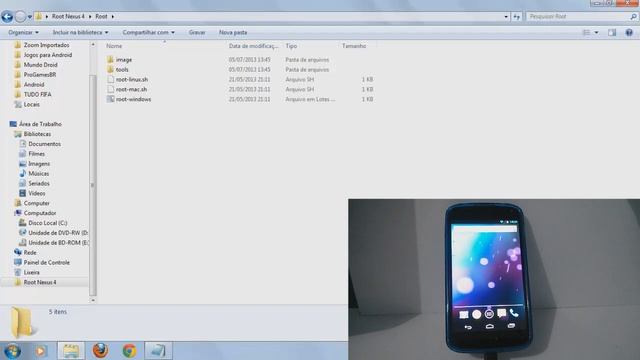The image size is (640, 360).
Task: Click Pasta de arquivos type of image
Action: (x=307, y=60)
